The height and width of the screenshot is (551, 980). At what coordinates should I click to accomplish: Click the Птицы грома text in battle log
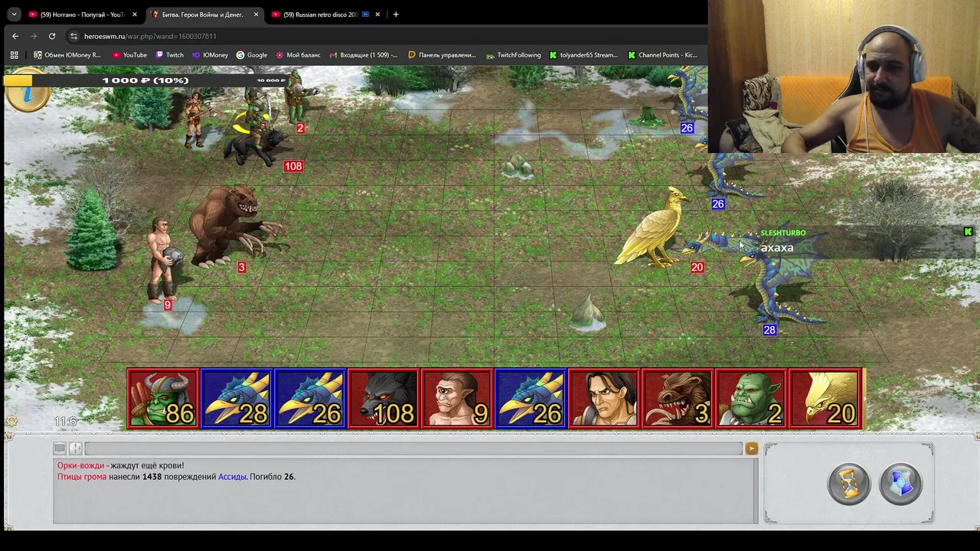tap(82, 477)
